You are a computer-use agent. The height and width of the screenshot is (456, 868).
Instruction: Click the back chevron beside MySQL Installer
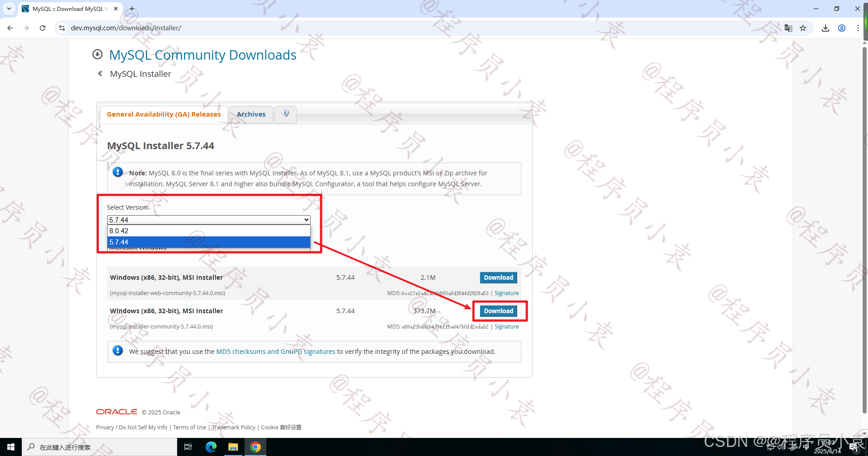100,74
